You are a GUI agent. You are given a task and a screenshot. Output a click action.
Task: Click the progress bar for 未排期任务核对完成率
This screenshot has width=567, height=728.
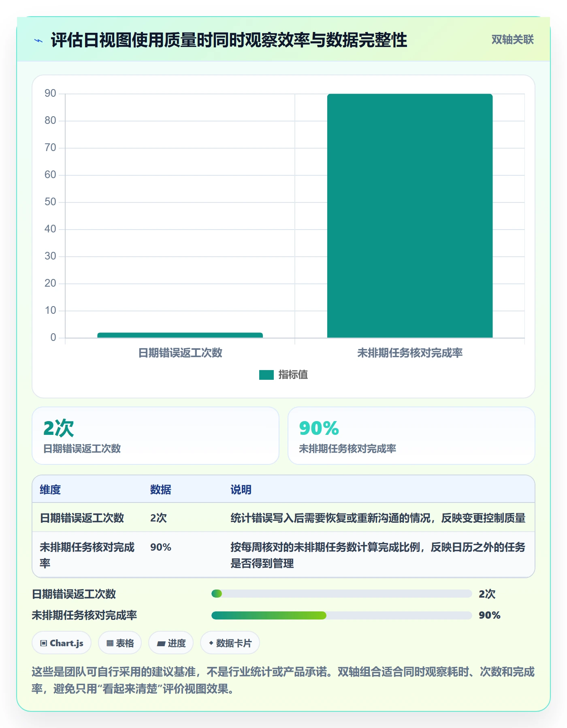coord(341,615)
